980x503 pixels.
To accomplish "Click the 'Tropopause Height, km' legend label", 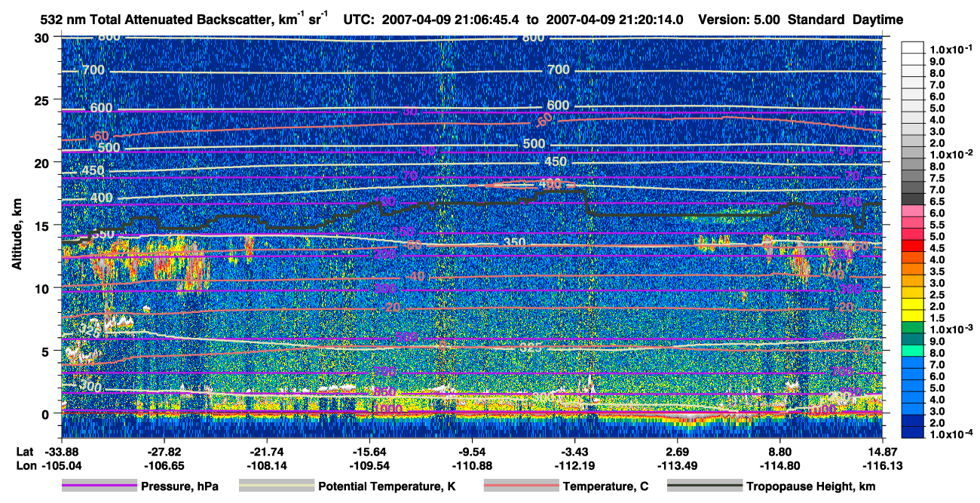I will [x=811, y=486].
